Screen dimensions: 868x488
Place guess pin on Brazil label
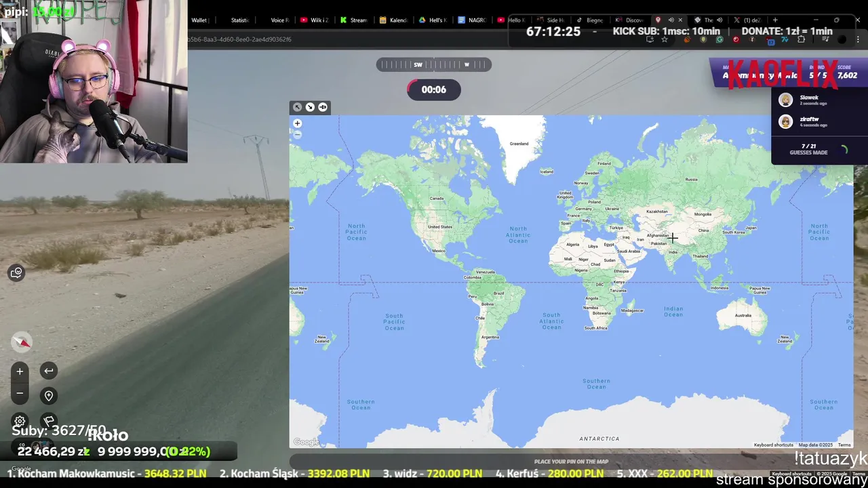tap(498, 293)
